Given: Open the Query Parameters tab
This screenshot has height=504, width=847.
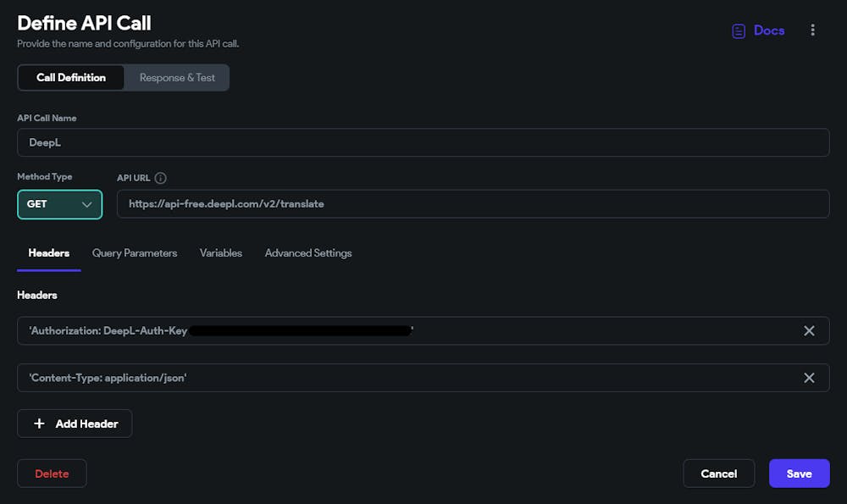Looking at the screenshot, I should point(135,253).
